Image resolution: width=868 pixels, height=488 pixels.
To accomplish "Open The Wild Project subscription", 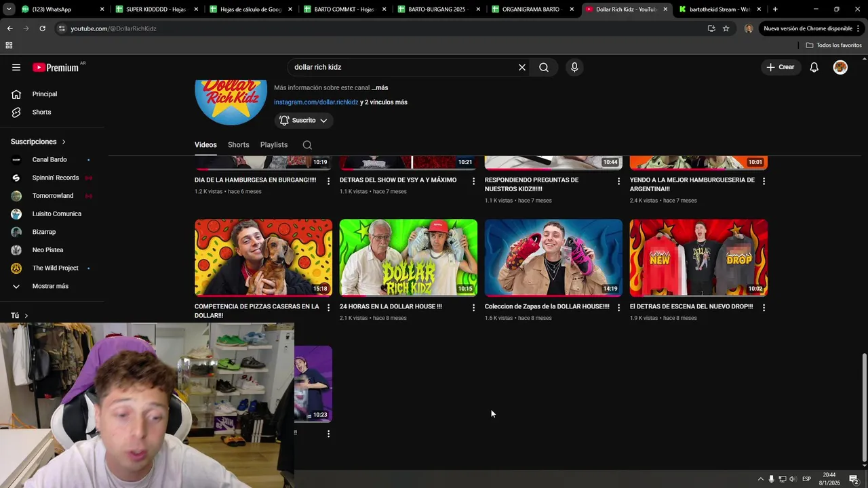I will (56, 268).
